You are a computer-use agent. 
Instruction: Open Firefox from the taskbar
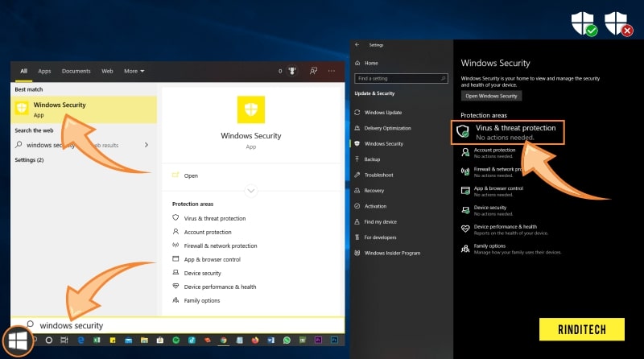coord(255,340)
